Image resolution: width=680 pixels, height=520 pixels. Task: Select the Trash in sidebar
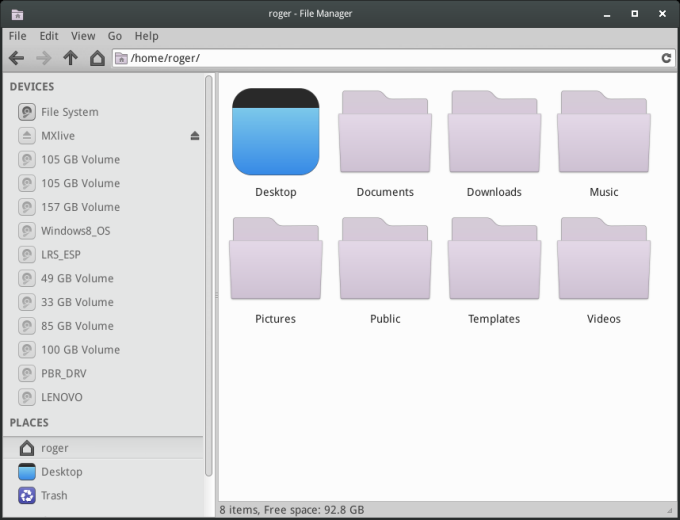pos(54,495)
